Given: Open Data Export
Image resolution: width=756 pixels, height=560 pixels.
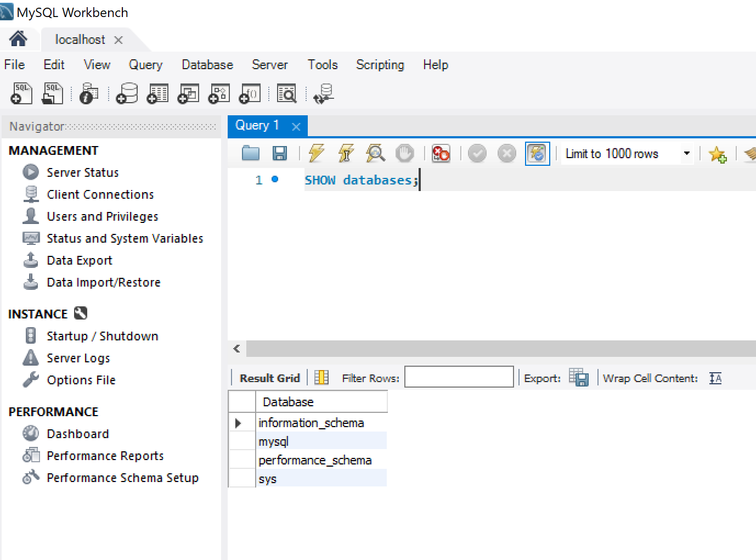Looking at the screenshot, I should [80, 260].
